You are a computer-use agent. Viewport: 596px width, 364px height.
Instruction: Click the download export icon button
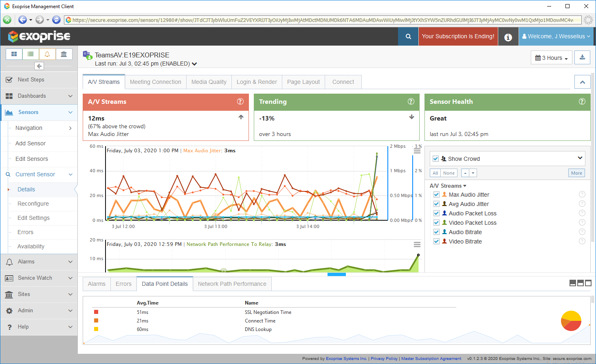point(582,57)
